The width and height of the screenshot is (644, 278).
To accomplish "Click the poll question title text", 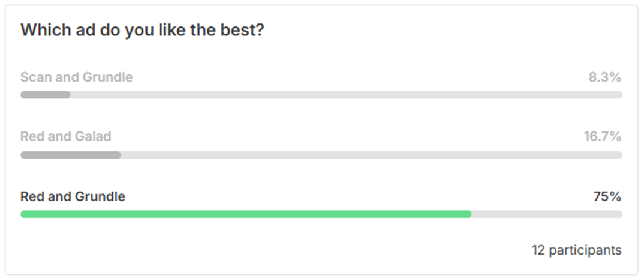I will point(142,31).
